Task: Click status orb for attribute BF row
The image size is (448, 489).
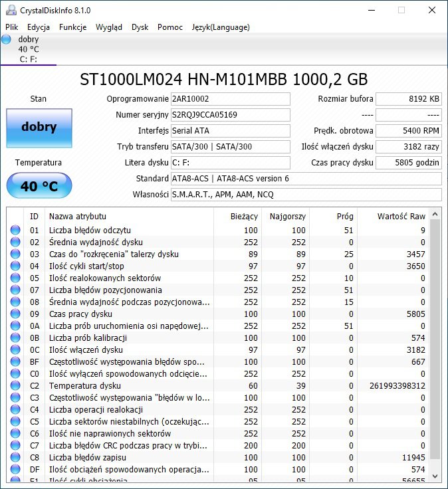Action: tap(15, 361)
